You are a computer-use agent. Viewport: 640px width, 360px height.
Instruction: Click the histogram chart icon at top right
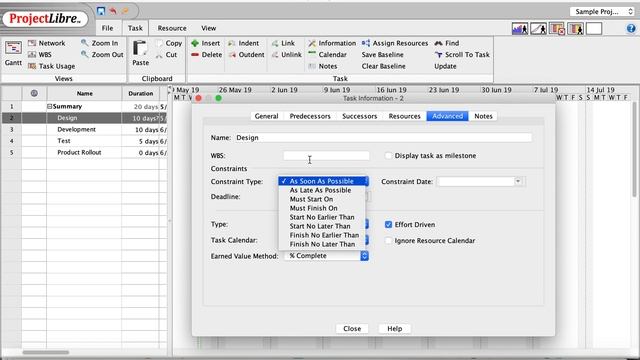coord(520,29)
